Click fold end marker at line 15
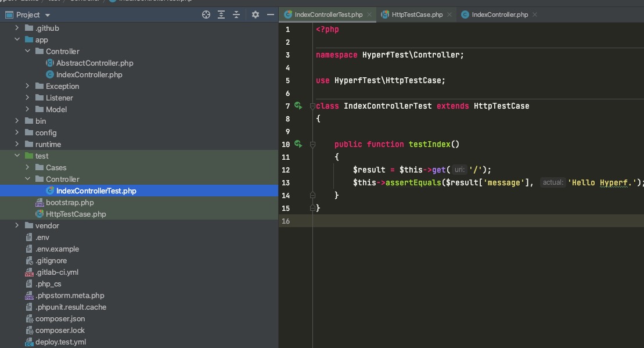This screenshot has height=348, width=644. point(312,208)
